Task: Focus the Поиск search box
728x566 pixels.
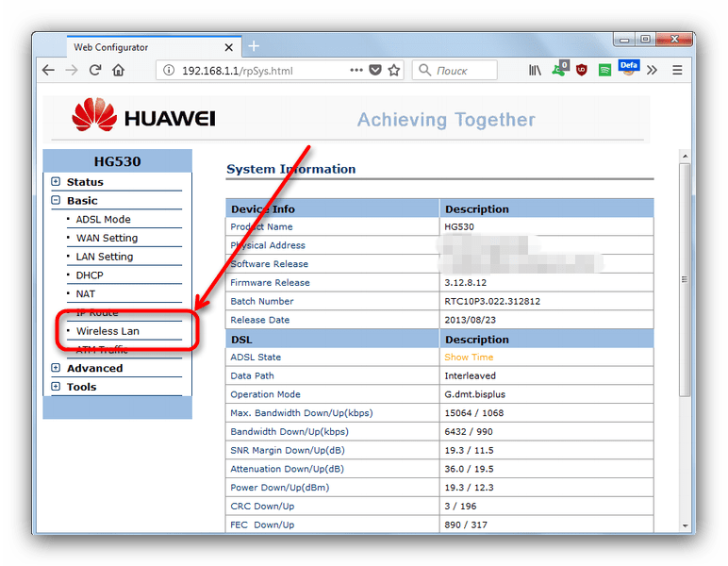Action: (x=455, y=70)
